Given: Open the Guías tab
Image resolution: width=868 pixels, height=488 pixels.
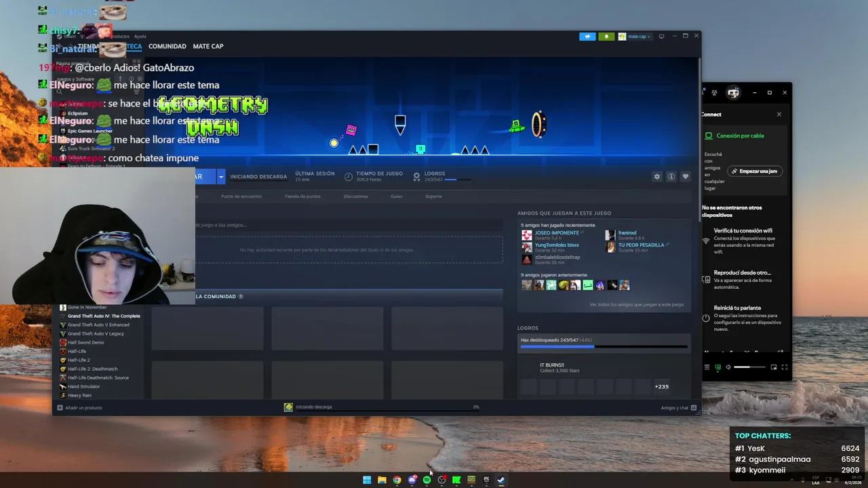Looking at the screenshot, I should [x=396, y=197].
